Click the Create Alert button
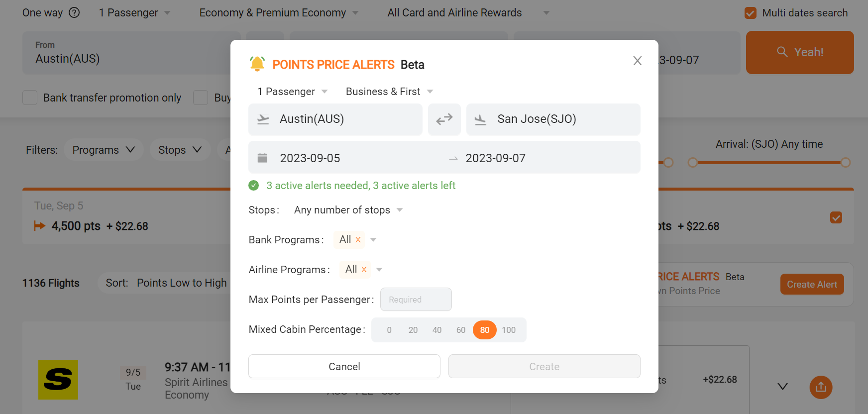 point(811,284)
